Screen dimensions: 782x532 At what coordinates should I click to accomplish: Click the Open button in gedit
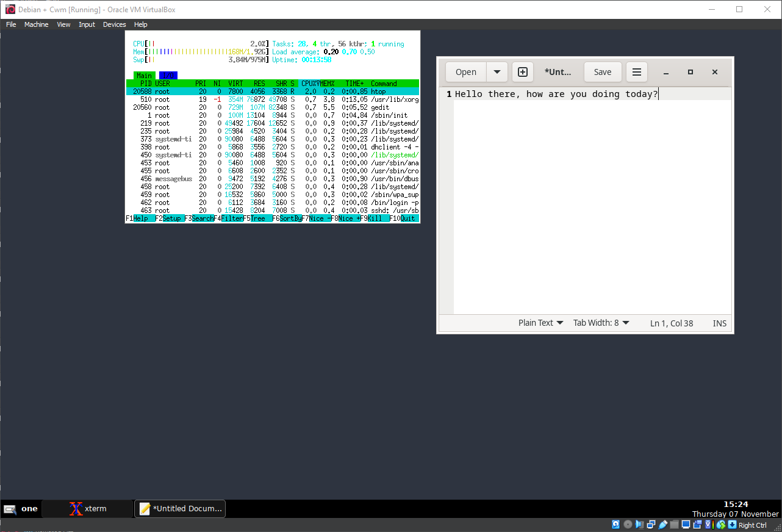point(466,72)
